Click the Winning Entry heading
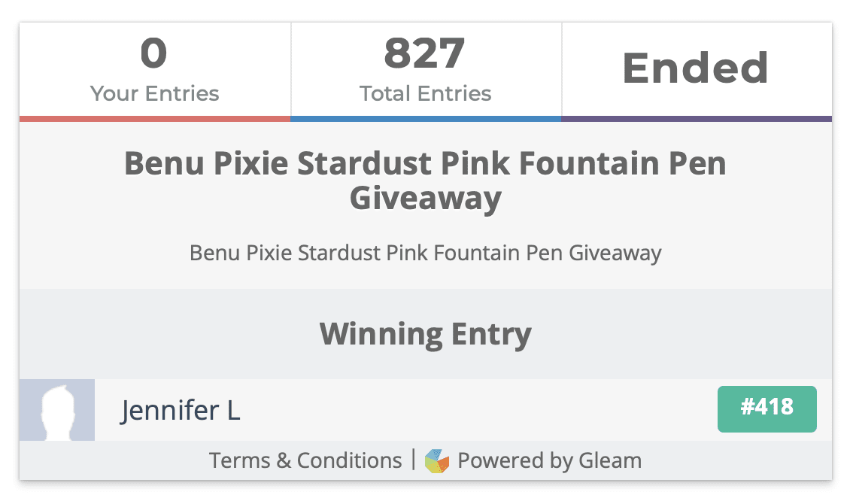 pyautogui.click(x=426, y=334)
